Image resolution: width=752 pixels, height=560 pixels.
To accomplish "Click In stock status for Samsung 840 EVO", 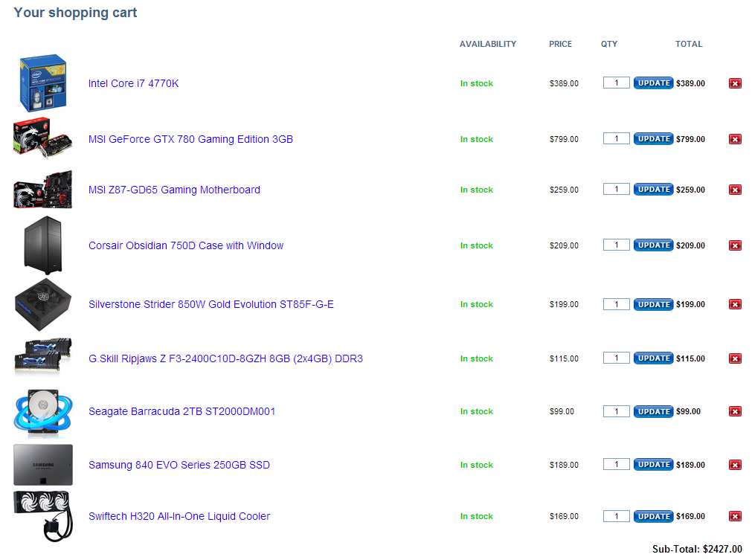I will [x=476, y=465].
